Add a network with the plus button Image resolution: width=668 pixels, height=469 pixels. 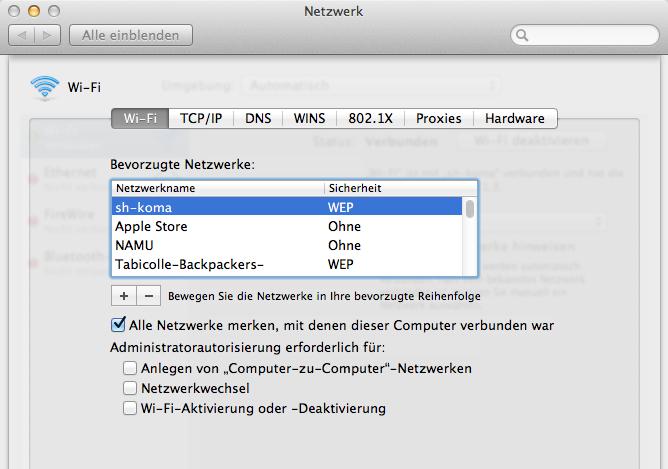tap(124, 296)
